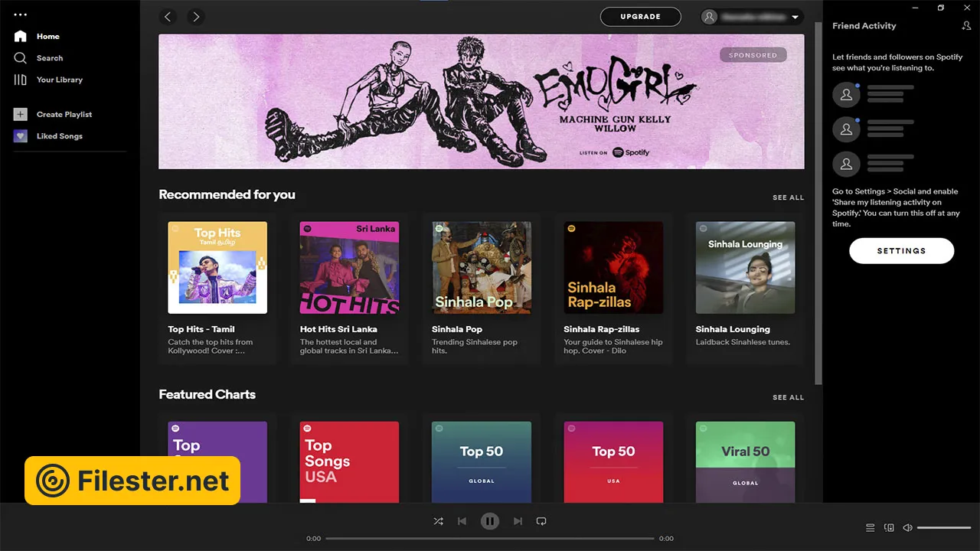This screenshot has height=551, width=980.
Task: Click See All for Recommended for you
Action: (788, 197)
